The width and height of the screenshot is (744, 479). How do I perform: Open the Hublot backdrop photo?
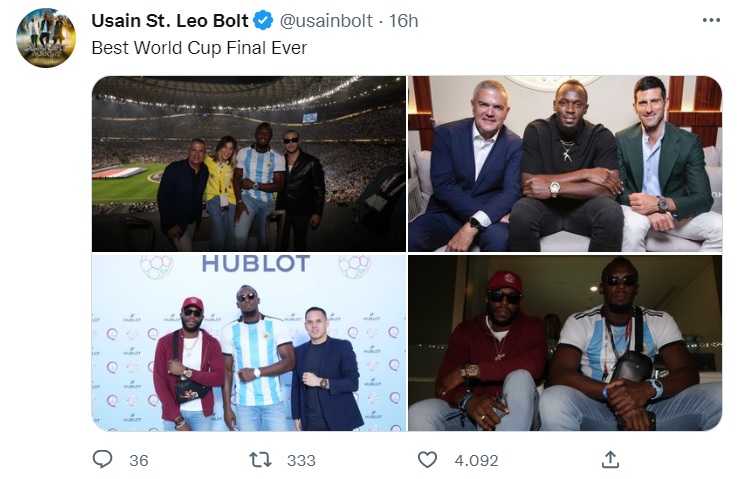click(249, 343)
